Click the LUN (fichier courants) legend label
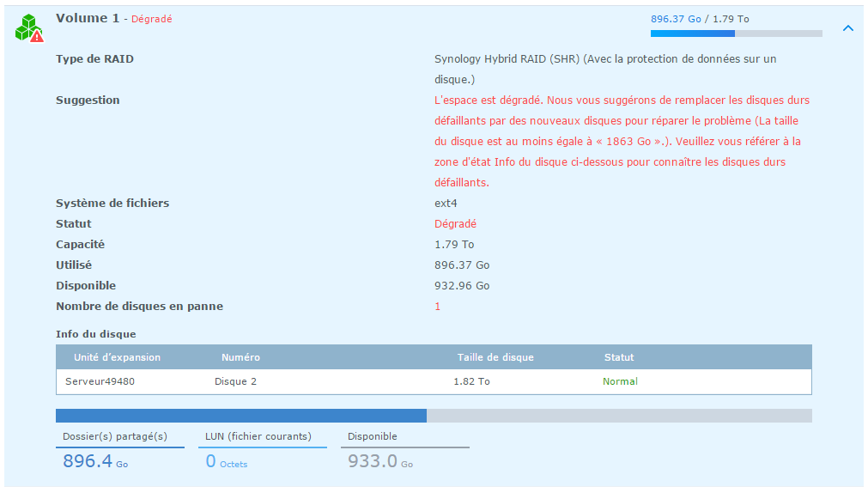Image resolution: width=868 pixels, height=499 pixels. pyautogui.click(x=258, y=436)
